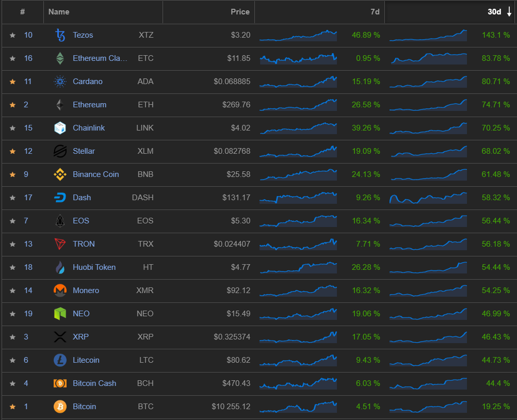Click the Bitcoin 30d sparkline chart
The width and height of the screenshot is (517, 420).
(428, 407)
